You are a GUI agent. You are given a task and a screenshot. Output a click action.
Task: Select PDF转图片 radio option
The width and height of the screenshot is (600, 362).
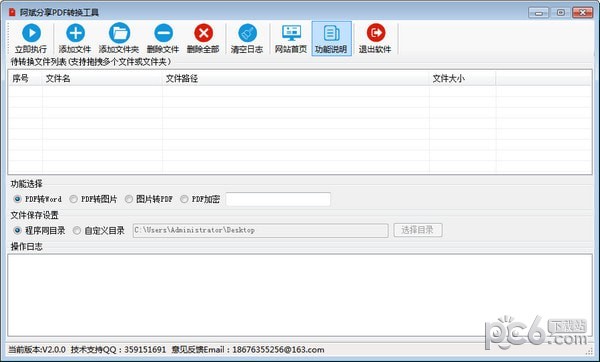(93, 199)
